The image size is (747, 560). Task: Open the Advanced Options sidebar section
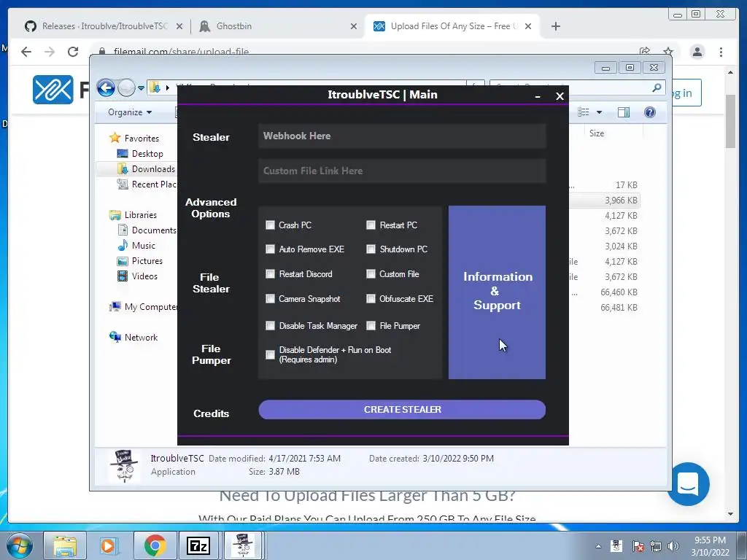(x=211, y=208)
